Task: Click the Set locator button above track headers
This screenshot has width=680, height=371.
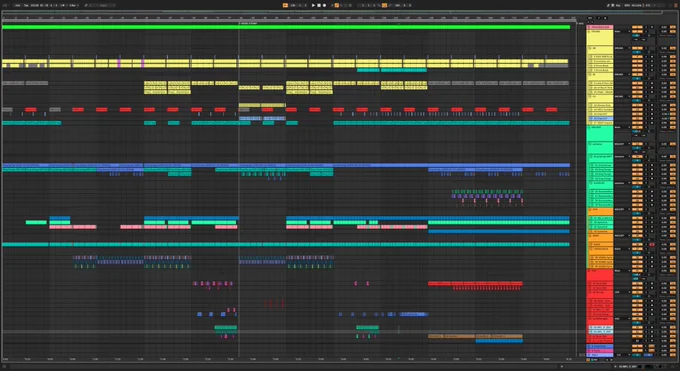Action: [x=590, y=18]
